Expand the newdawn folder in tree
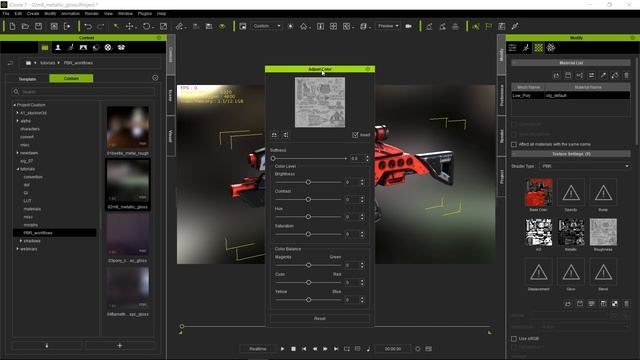Screen dimensions: 640x360 pos(18,153)
